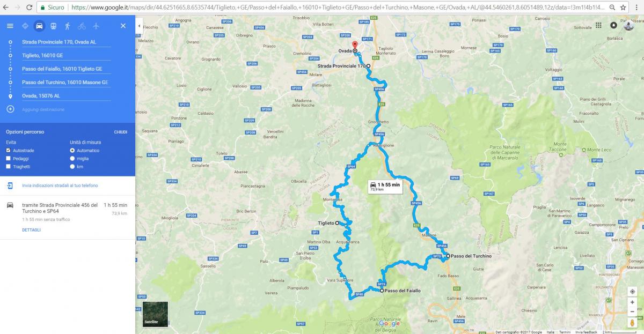Choose miglia distance unit
Viewport: 644px width, 334px height.
point(72,159)
